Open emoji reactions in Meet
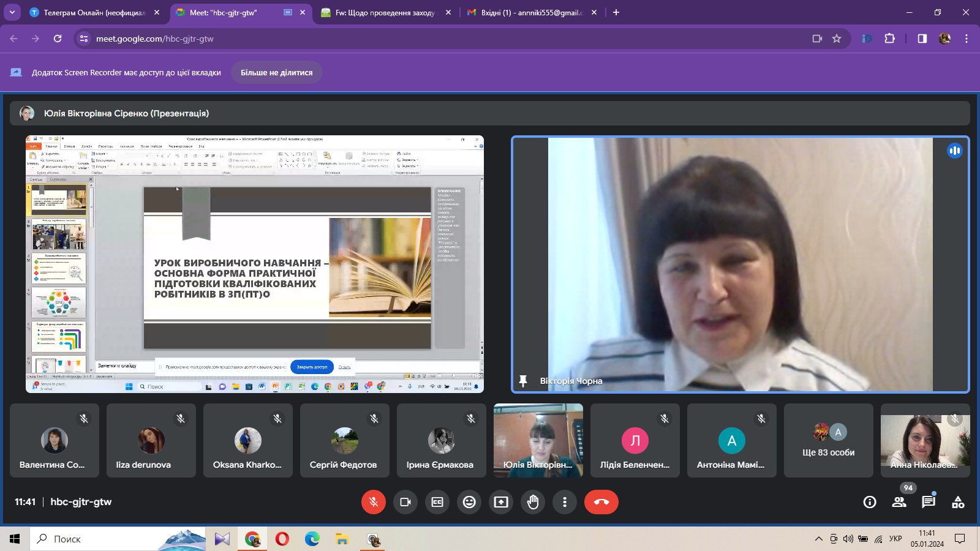The height and width of the screenshot is (551, 980). click(469, 502)
